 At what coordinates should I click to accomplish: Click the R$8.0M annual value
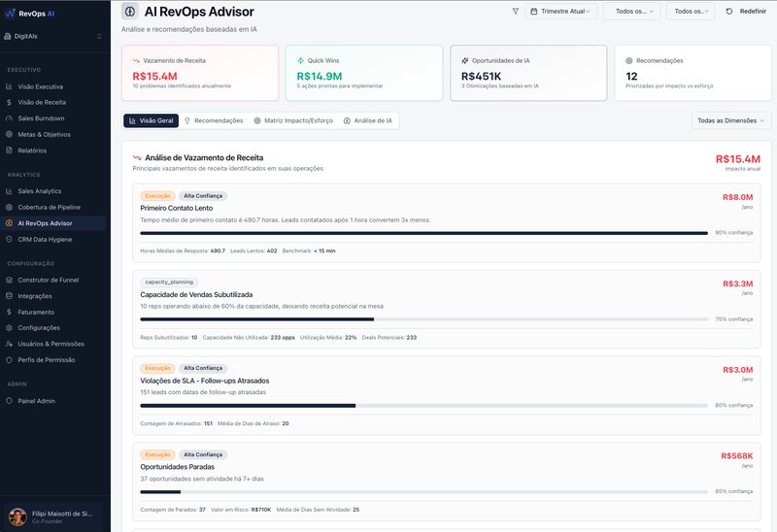point(738,197)
